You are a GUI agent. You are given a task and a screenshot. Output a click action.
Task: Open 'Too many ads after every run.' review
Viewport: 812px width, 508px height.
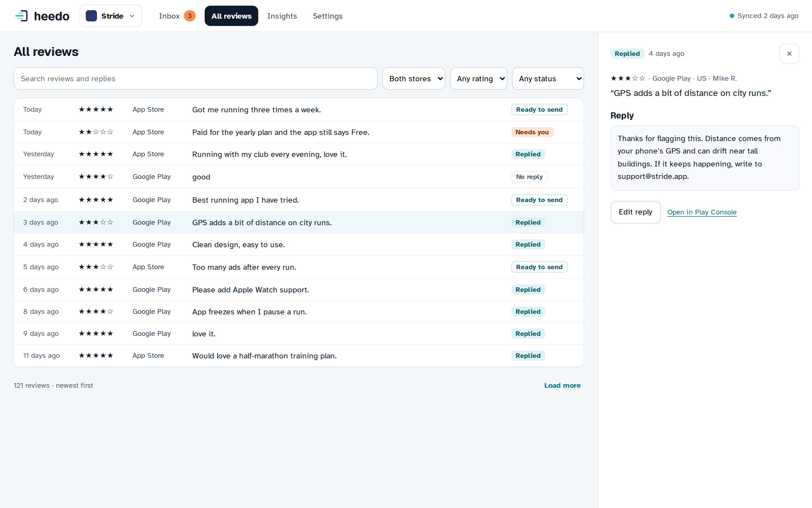click(x=299, y=267)
